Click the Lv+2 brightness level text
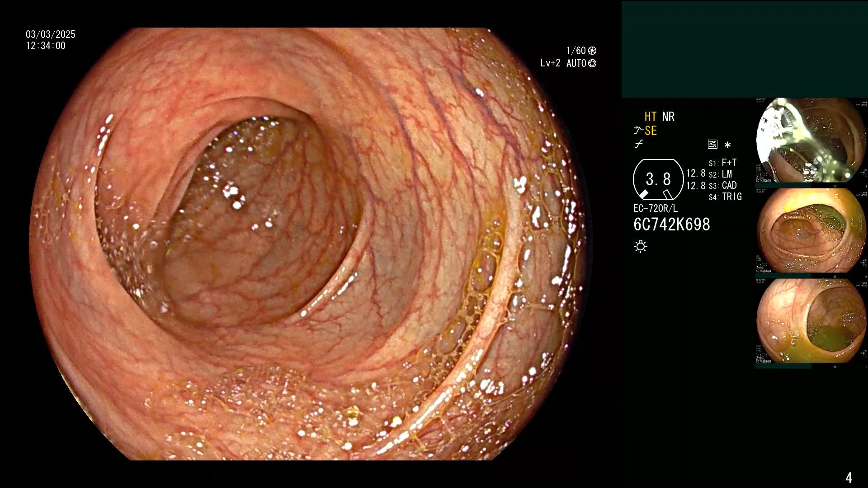Screen dimensions: 868x488 (x=550, y=63)
